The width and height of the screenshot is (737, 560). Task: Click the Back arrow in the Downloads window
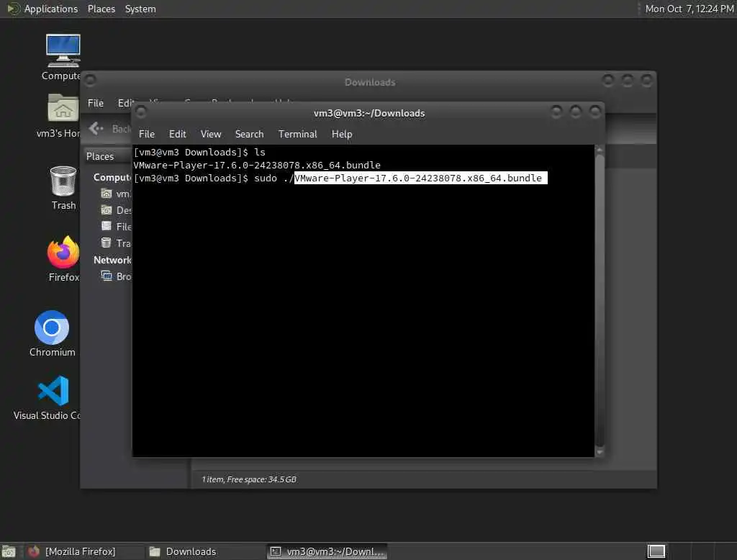tap(96, 128)
